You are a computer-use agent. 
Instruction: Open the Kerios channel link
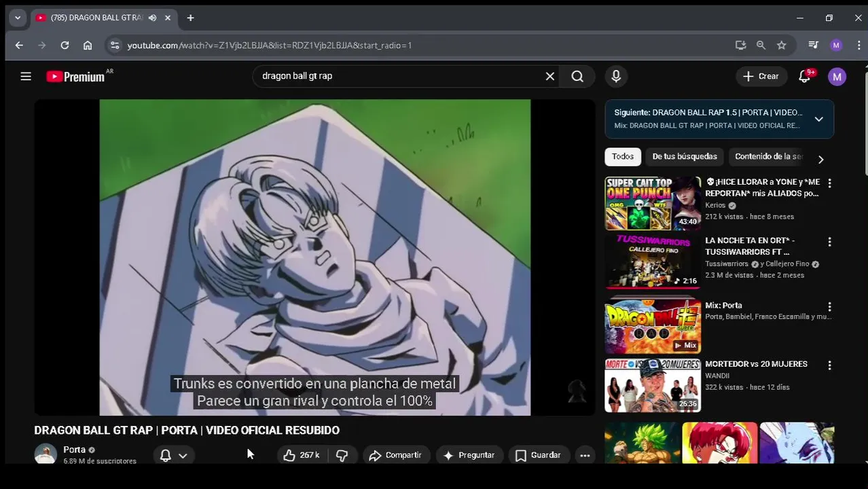click(x=715, y=205)
